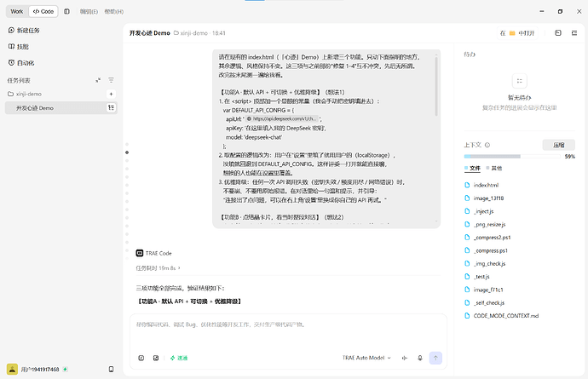Open the mobile device icon in sidebar footer
Viewport: 588px width, 379px height.
coord(111,370)
